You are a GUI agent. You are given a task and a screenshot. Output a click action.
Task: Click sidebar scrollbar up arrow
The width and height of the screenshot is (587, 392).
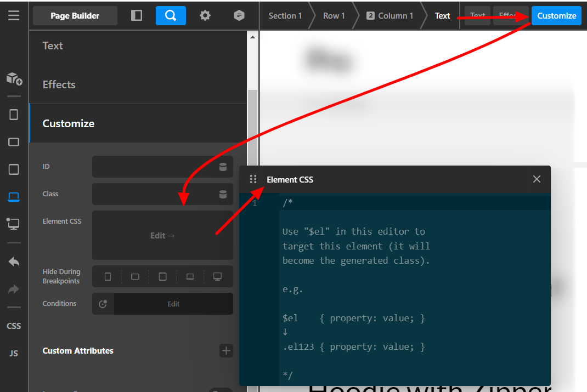click(253, 37)
